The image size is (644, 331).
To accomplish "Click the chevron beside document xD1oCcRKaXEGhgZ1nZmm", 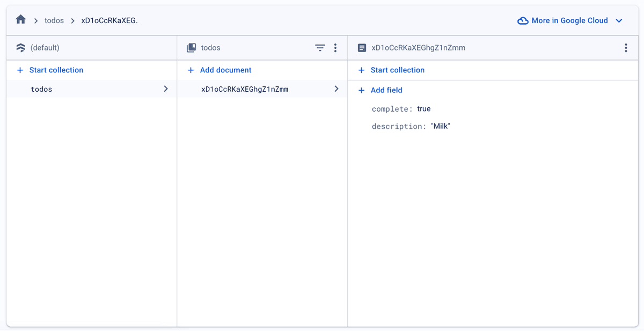I will coord(336,89).
